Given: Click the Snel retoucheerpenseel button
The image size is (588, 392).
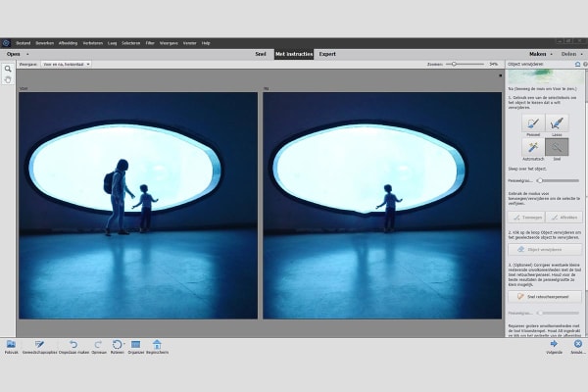Looking at the screenshot, I should click(544, 295).
